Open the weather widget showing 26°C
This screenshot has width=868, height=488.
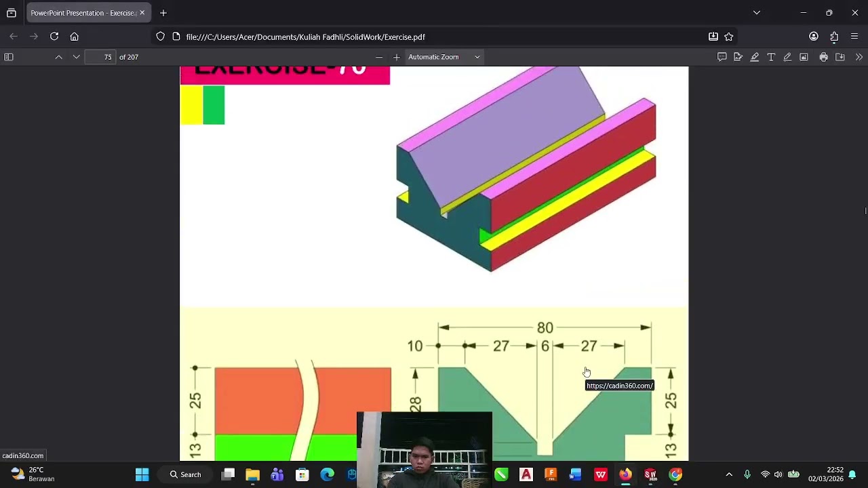[33, 474]
